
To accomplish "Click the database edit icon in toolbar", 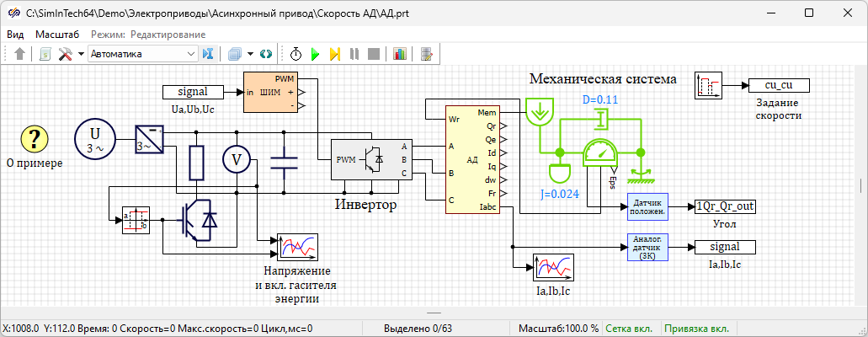I will pyautogui.click(x=427, y=54).
